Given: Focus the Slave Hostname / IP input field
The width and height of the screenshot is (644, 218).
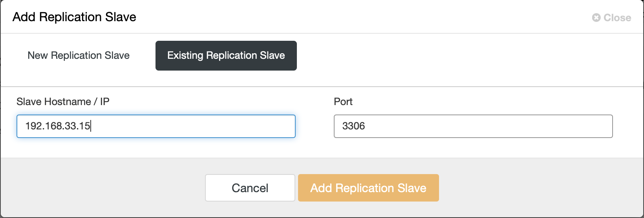Looking at the screenshot, I should click(156, 126).
